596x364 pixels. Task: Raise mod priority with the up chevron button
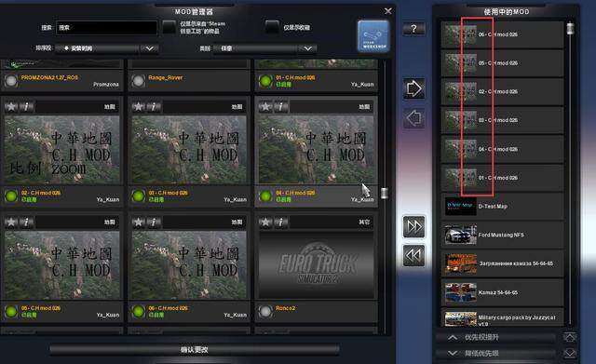(x=496, y=337)
